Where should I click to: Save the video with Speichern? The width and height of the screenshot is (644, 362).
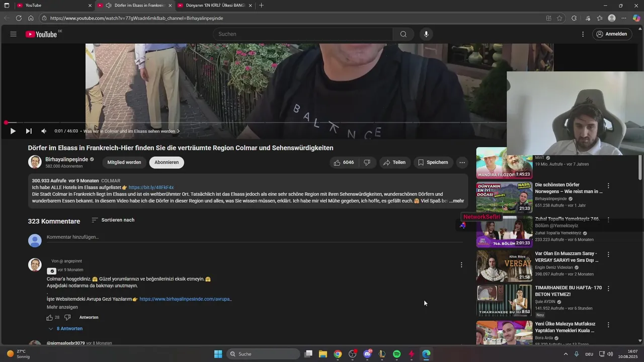[433, 162]
